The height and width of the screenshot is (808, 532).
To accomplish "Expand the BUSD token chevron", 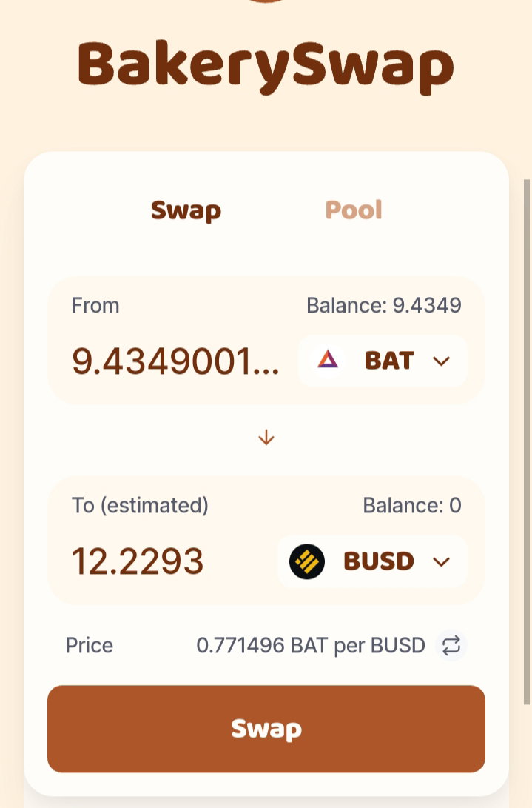I will (x=441, y=561).
